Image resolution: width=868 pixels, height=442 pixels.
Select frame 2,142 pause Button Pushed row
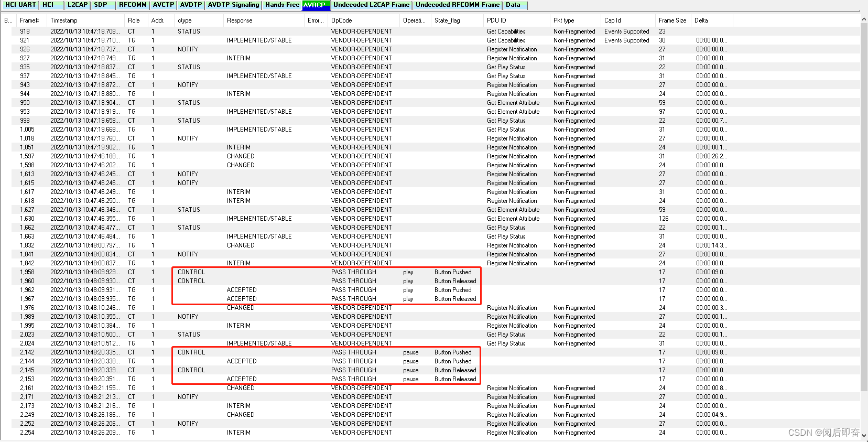point(430,352)
